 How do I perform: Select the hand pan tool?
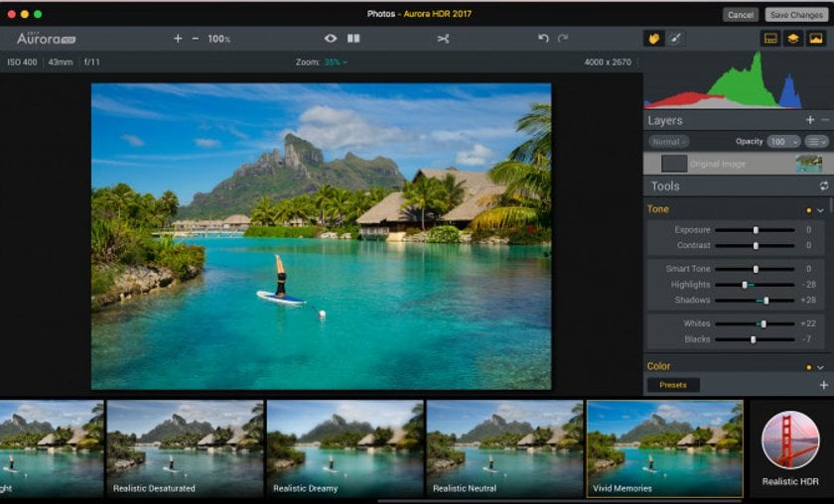(653, 39)
